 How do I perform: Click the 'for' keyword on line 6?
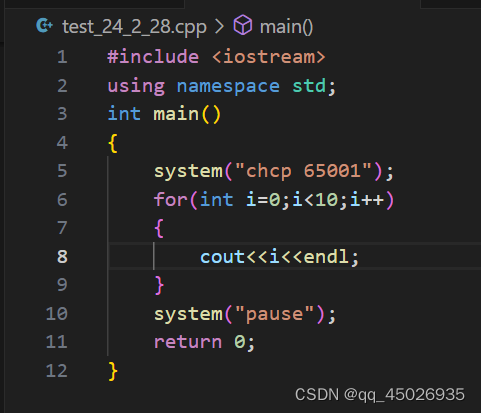tap(170, 200)
